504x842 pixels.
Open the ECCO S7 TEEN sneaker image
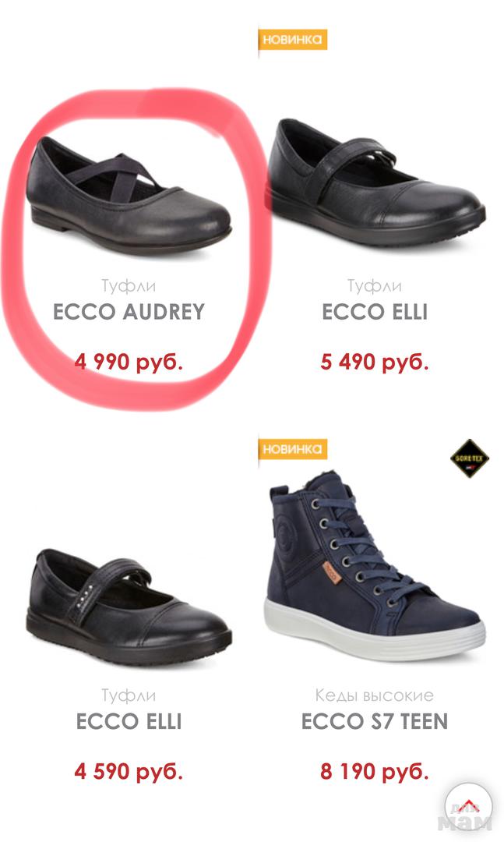[375, 565]
